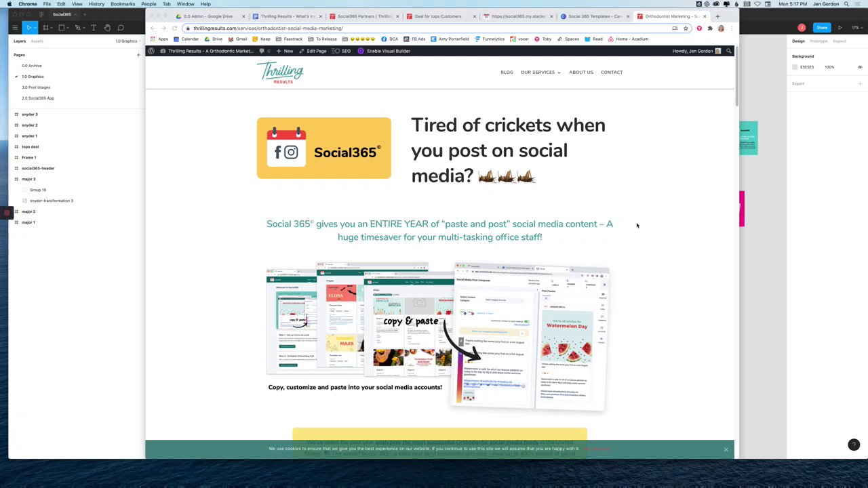This screenshot has height=488, width=868.
Task: Open the WordPress logo menu in admin bar
Action: (151, 51)
